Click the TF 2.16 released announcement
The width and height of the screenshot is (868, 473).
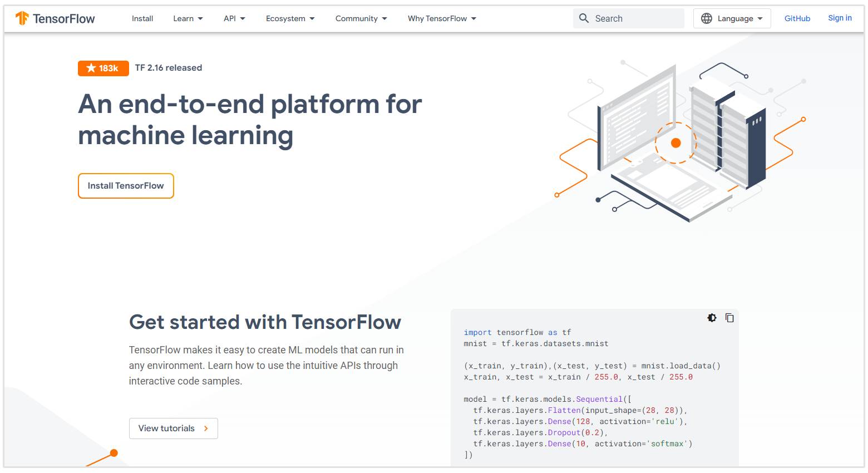pos(169,68)
